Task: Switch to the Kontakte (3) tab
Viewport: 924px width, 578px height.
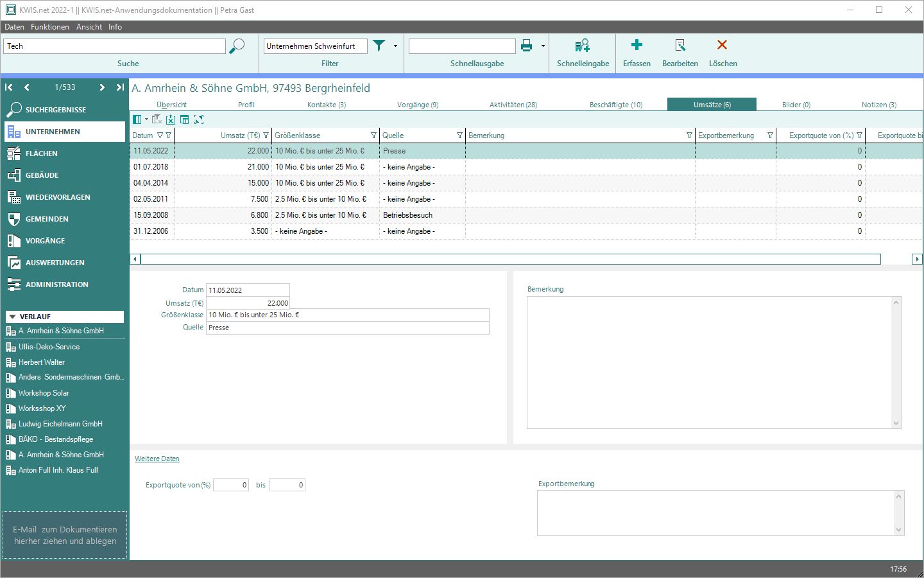Action: [x=327, y=105]
